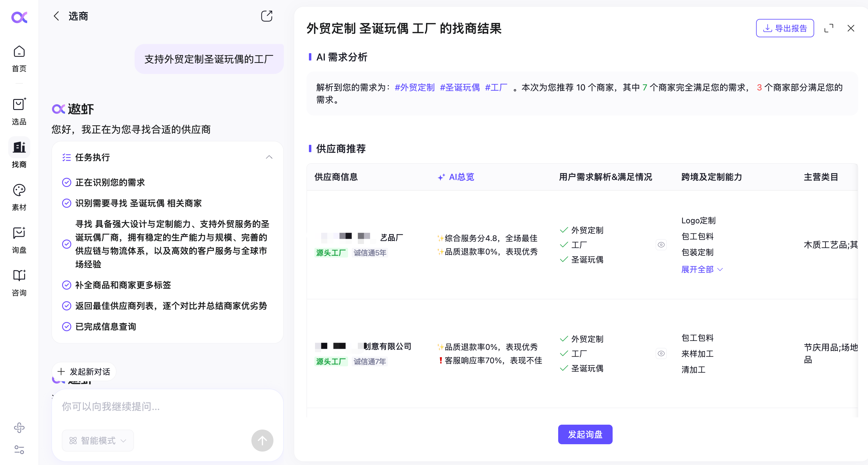
Task: Open the 素材 palette icon in sidebar
Action: pos(19,191)
